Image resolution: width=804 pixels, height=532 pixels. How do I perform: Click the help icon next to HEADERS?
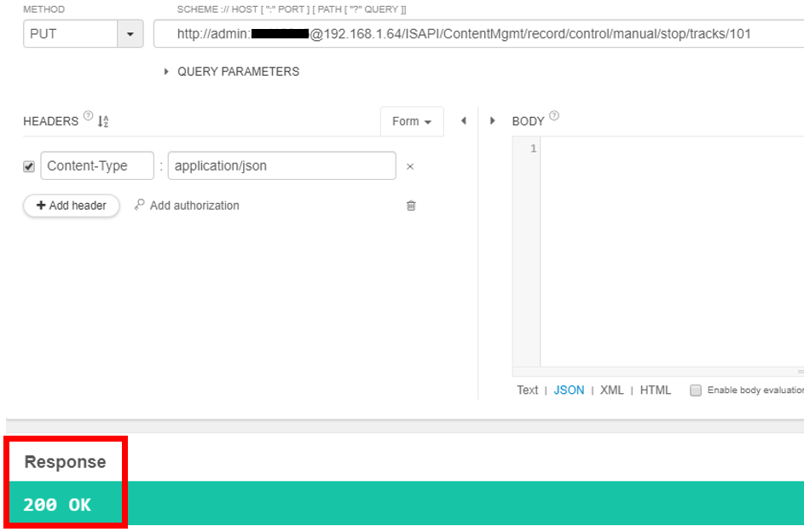88,117
